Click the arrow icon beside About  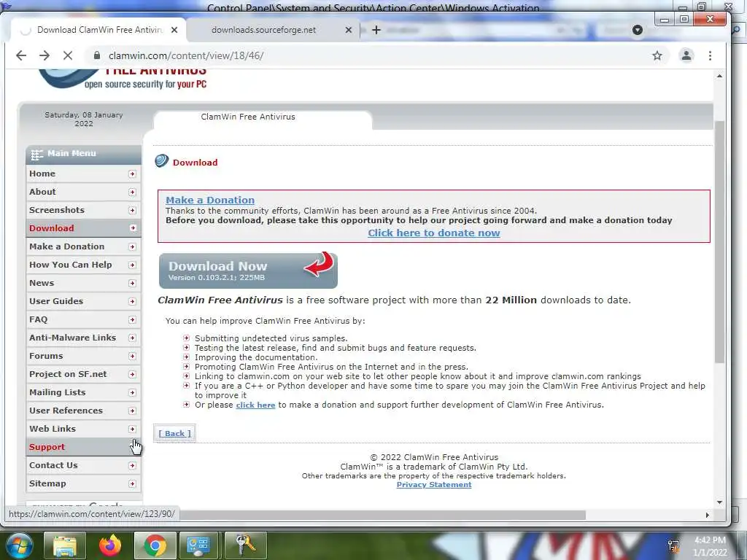[133, 192]
